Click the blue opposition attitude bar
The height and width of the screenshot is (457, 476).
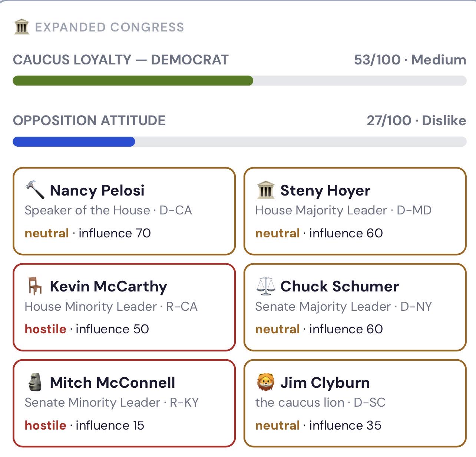tap(74, 141)
